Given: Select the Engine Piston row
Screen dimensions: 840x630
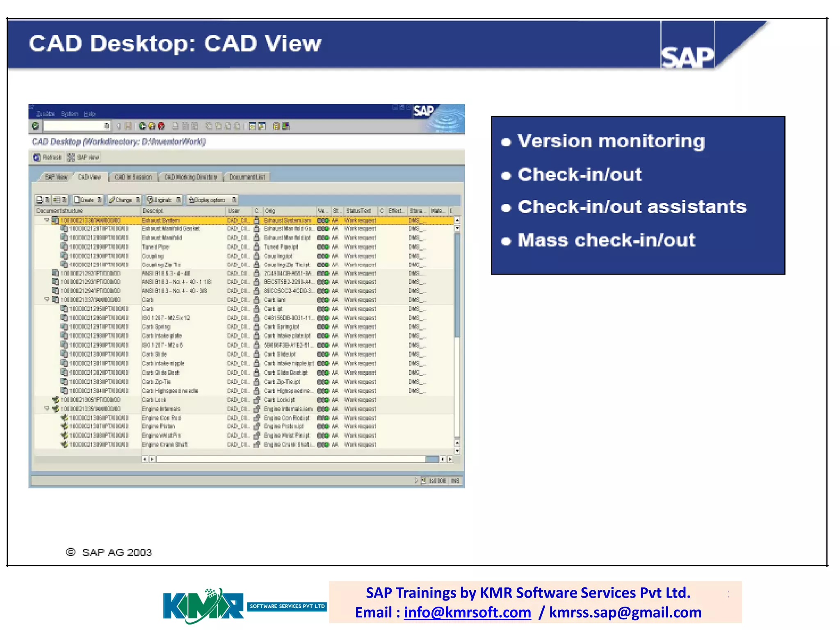Looking at the screenshot, I should click(244, 427).
